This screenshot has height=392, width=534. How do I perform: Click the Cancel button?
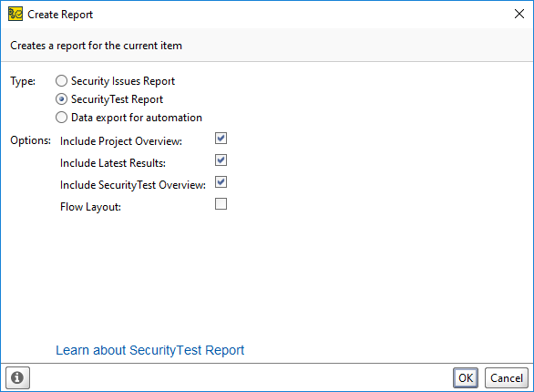click(x=507, y=377)
